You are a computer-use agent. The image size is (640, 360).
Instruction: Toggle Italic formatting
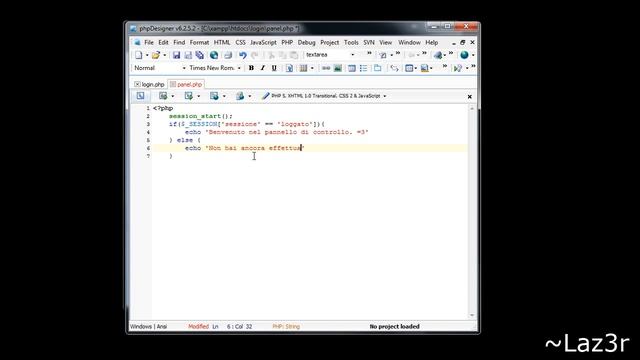pyautogui.click(x=262, y=68)
